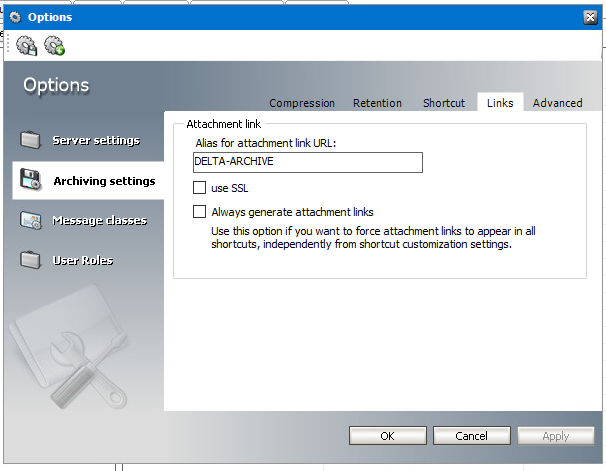606x471 pixels.
Task: Click the Archiving settings floppy disk icon
Action: point(30,180)
